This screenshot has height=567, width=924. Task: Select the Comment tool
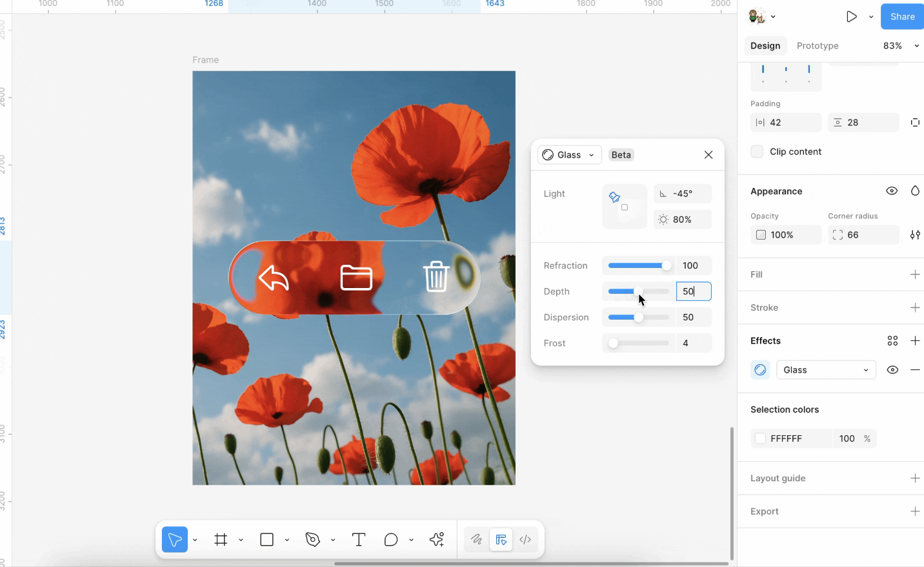[x=391, y=540]
